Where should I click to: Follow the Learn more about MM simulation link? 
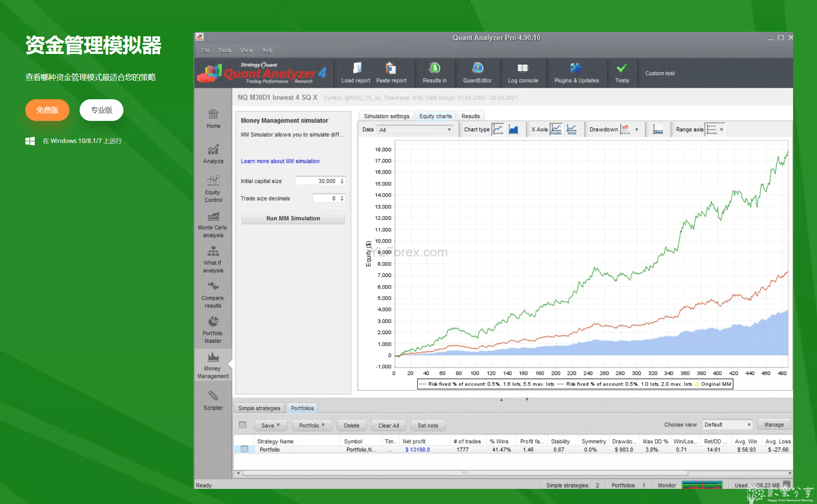tap(280, 161)
